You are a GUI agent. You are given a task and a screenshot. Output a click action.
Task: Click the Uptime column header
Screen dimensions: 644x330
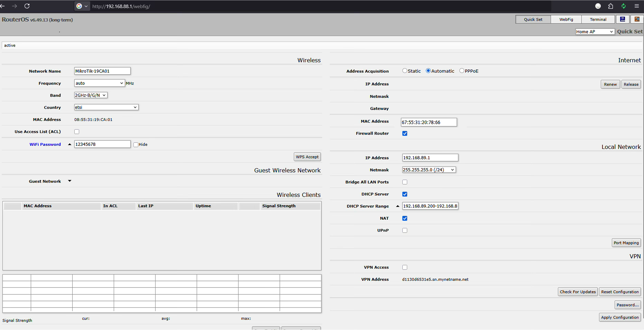216,206
